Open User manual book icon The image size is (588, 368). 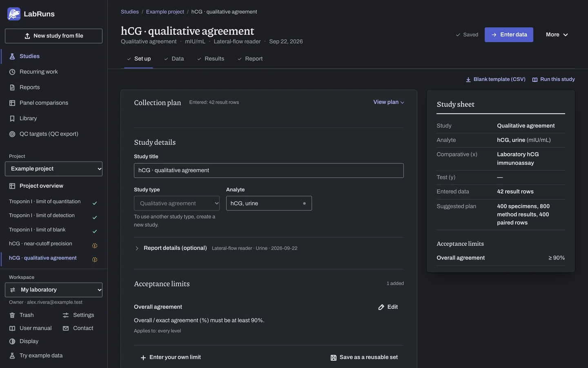click(x=12, y=328)
